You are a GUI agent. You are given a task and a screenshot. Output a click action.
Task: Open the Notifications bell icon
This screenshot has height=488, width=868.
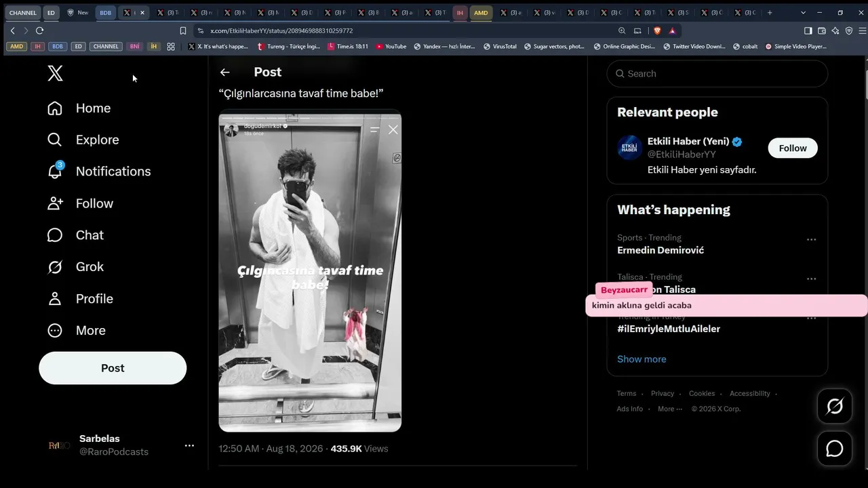point(55,171)
